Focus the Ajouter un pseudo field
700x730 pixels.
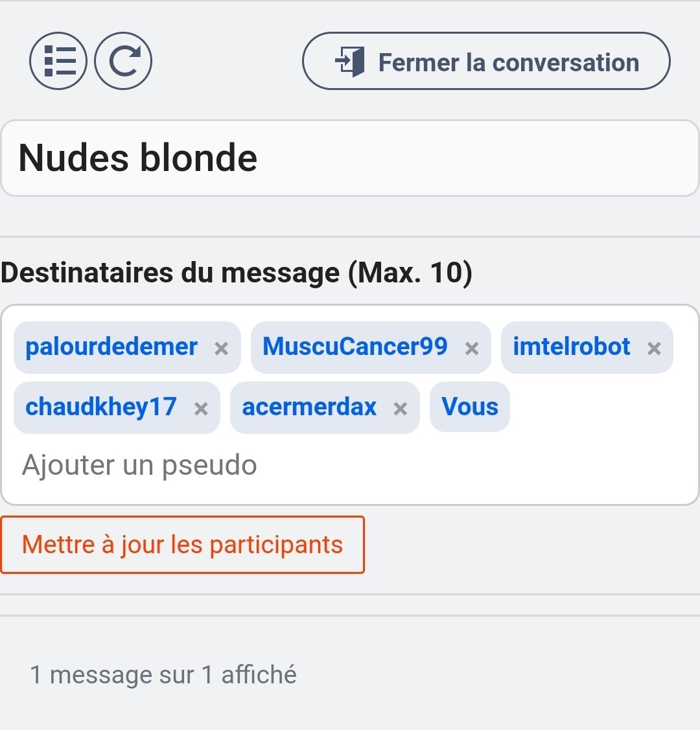(349, 465)
